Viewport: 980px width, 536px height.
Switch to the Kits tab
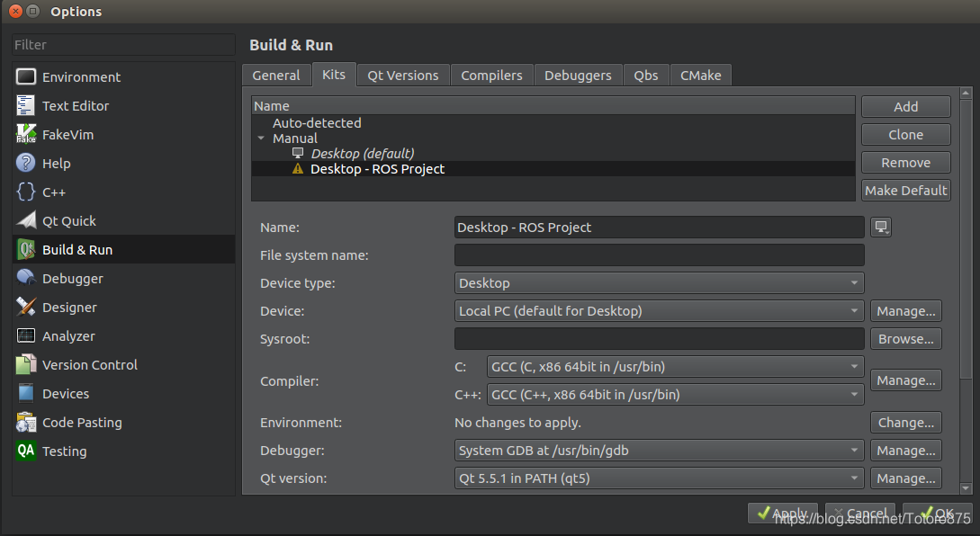point(334,75)
